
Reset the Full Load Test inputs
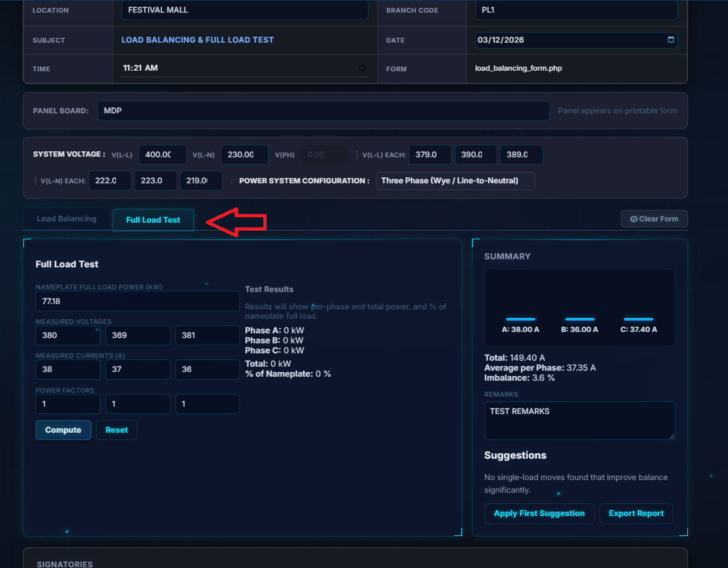pyautogui.click(x=117, y=430)
